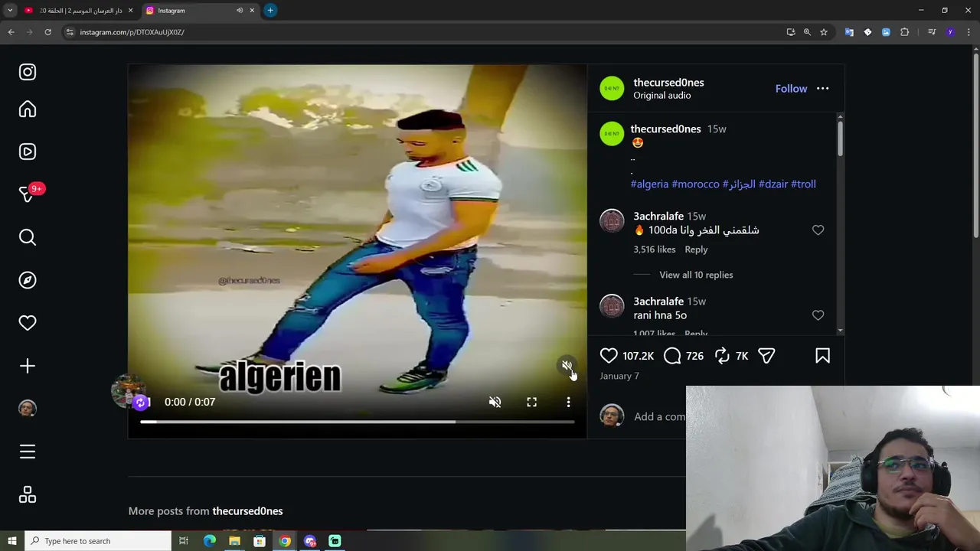The image size is (980, 551).
Task: Save post with bookmark icon
Action: 823,356
